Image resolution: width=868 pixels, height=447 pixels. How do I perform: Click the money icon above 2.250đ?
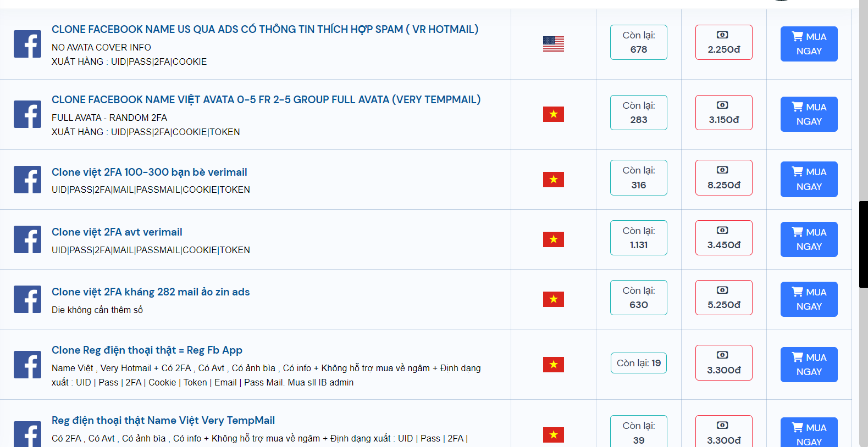point(723,35)
